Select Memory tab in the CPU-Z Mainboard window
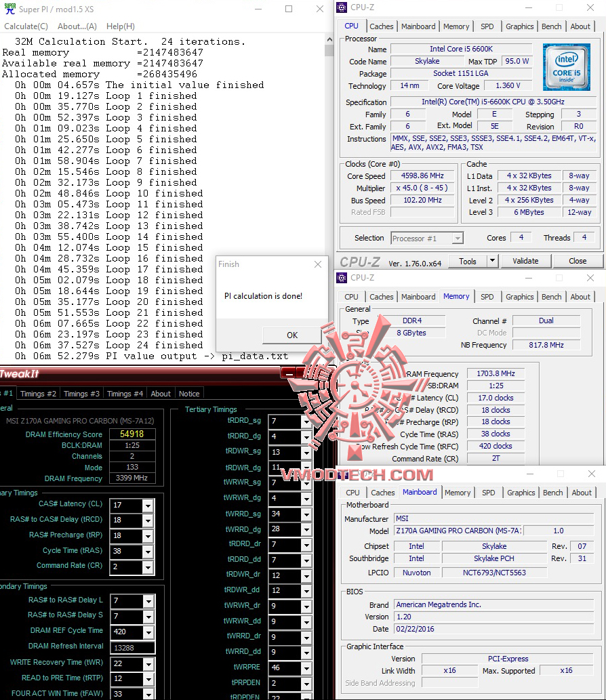The height and width of the screenshot is (700, 606). [x=458, y=493]
